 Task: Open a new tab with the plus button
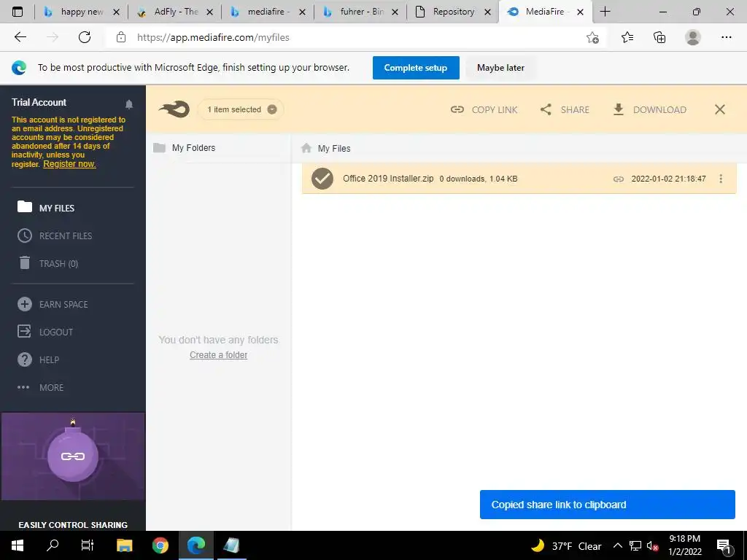tap(605, 12)
